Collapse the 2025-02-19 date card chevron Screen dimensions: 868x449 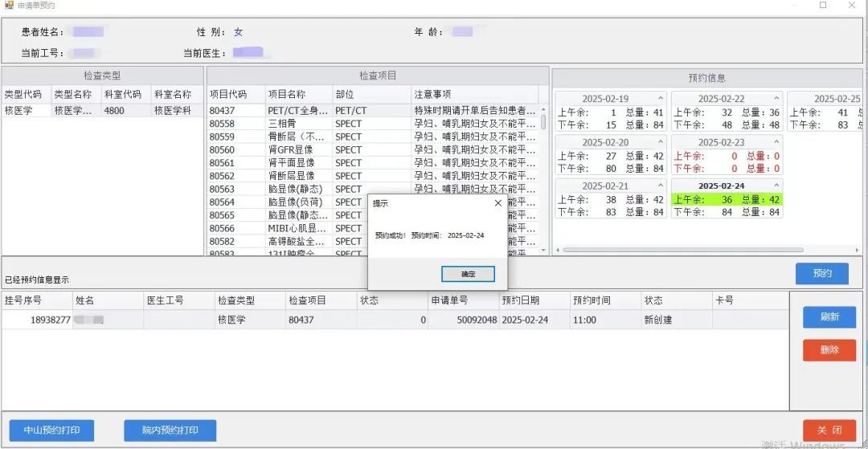(x=661, y=99)
